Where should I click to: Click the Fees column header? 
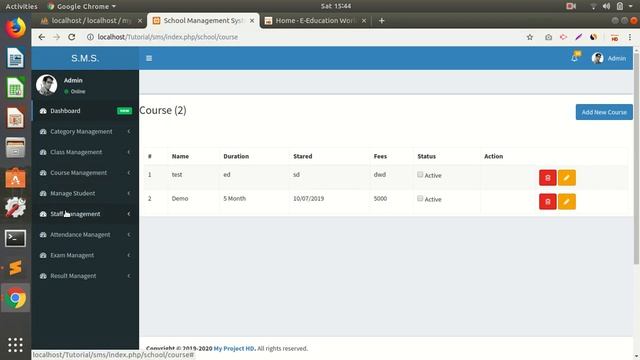[380, 156]
